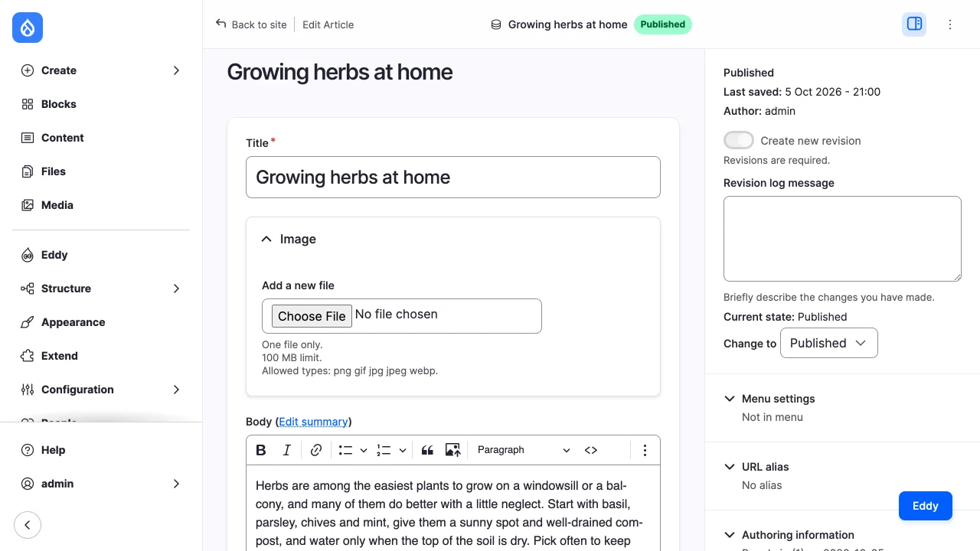Click the Extend puzzle icon
The image size is (980, 551).
[x=28, y=356]
